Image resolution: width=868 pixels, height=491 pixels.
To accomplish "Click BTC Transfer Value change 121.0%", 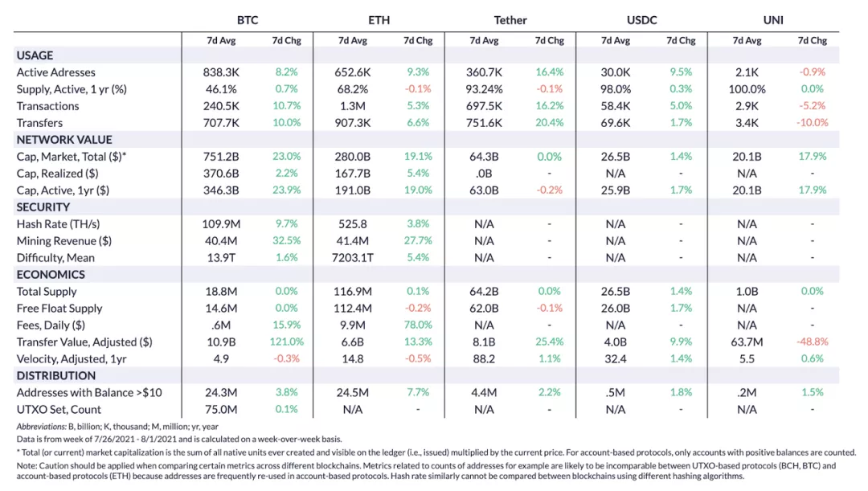I will pos(286,342).
